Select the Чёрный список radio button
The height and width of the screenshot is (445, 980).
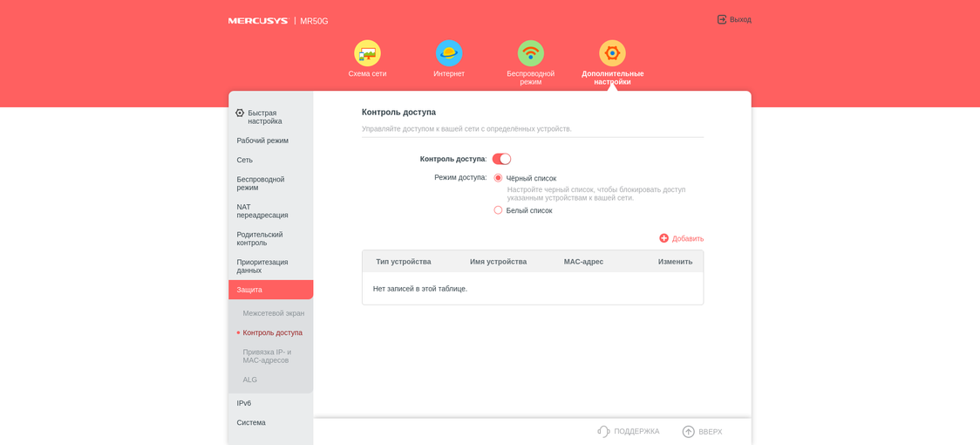498,178
